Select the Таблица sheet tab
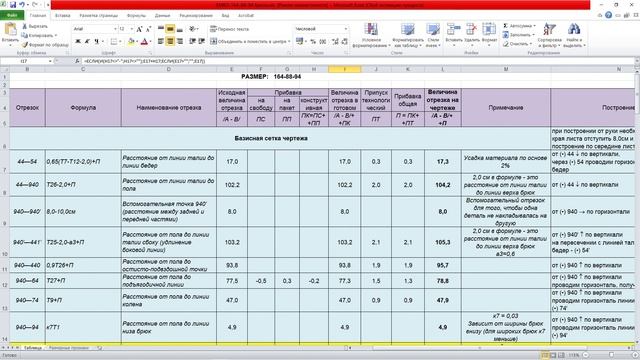This screenshot has width=640, height=360. click(x=33, y=348)
